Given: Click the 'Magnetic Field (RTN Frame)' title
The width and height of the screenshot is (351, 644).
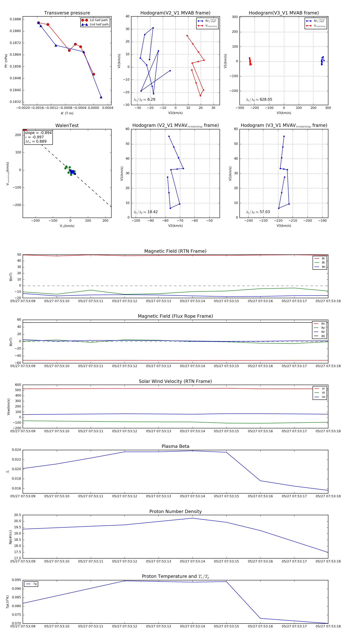Looking at the screenshot, I should point(175,251).
